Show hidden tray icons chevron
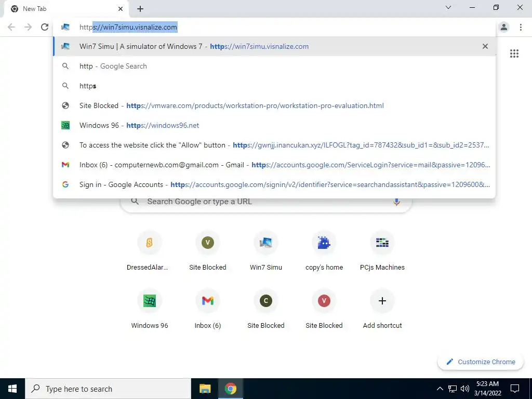This screenshot has height=399, width=532. (x=440, y=389)
